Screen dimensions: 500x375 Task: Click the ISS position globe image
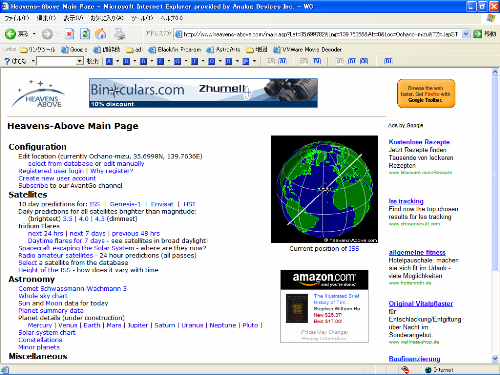point(324,189)
